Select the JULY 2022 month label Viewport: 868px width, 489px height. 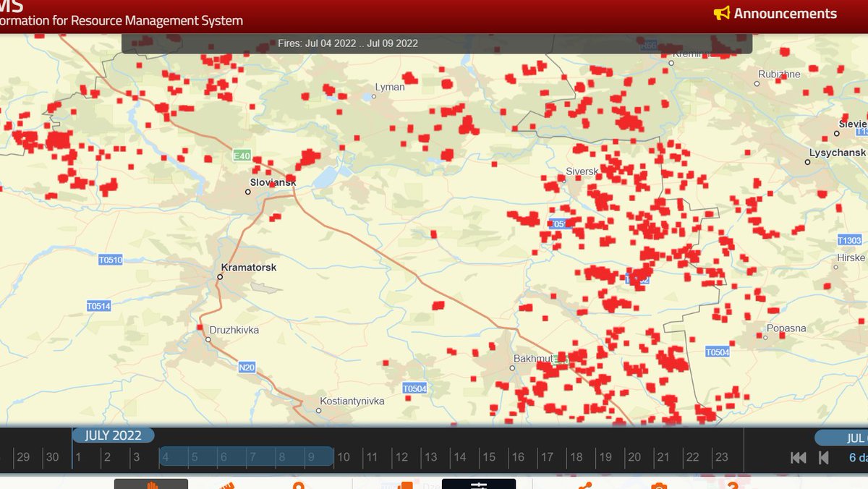pos(113,435)
